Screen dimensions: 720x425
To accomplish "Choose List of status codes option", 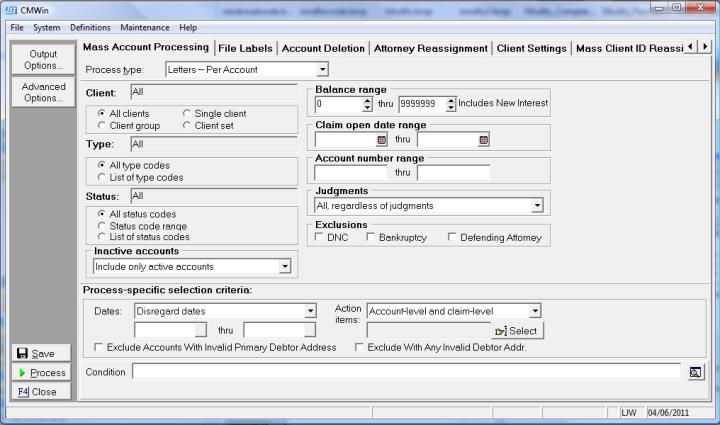I will pyautogui.click(x=102, y=237).
